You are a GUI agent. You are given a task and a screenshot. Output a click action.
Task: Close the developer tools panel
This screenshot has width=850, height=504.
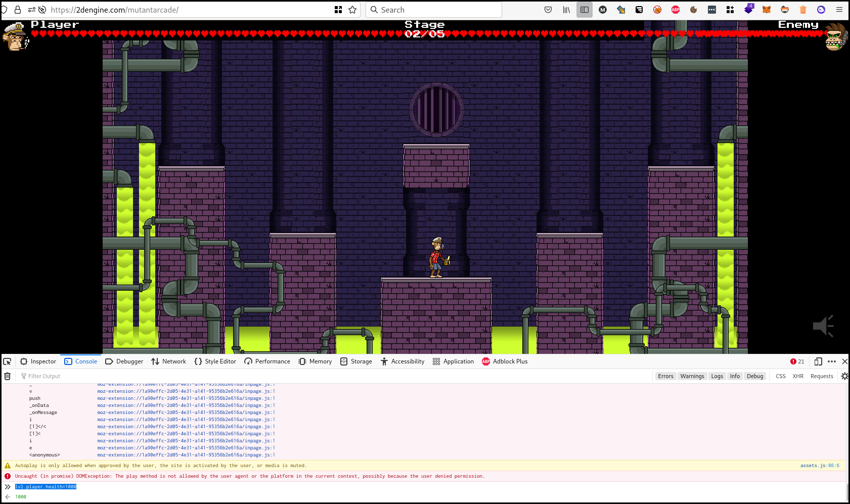844,361
